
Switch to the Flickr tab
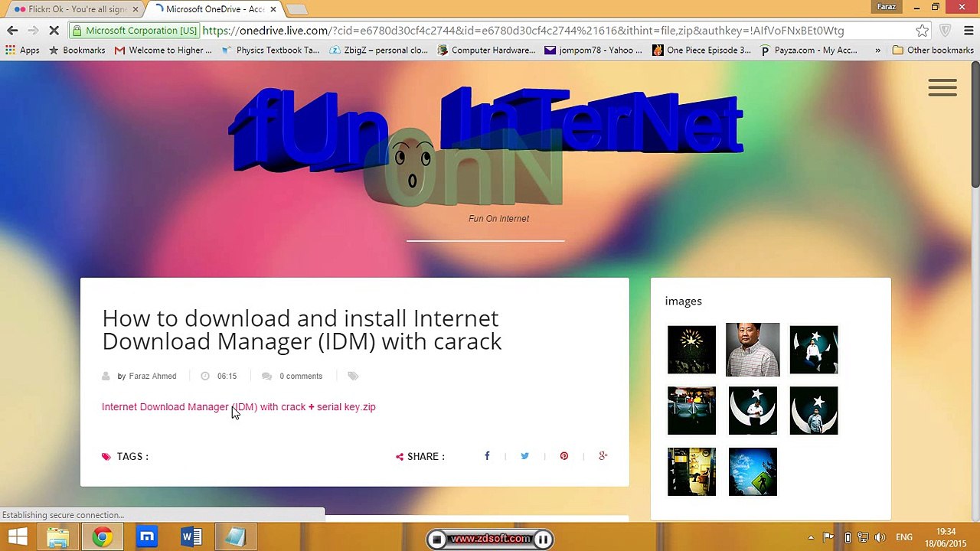(x=73, y=9)
